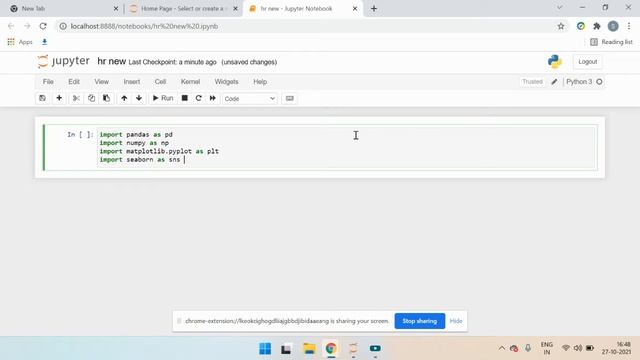Go forward with the browser arrow
The image size is (640, 360).
(x=27, y=26)
